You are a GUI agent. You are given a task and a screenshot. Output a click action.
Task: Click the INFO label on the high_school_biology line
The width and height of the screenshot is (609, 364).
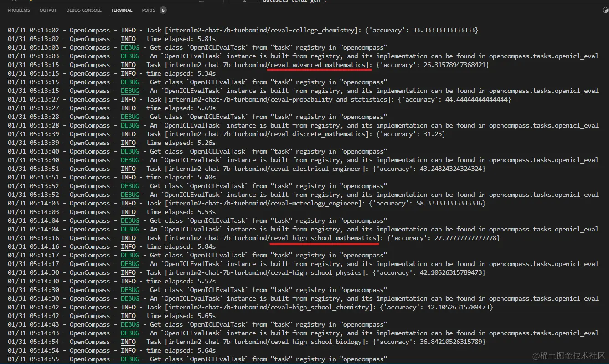[x=128, y=342]
